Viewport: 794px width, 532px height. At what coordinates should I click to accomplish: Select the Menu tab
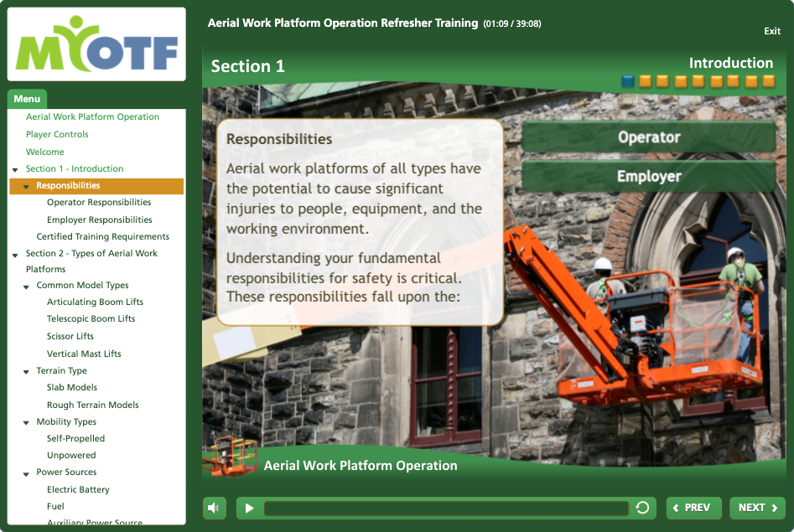(27, 99)
